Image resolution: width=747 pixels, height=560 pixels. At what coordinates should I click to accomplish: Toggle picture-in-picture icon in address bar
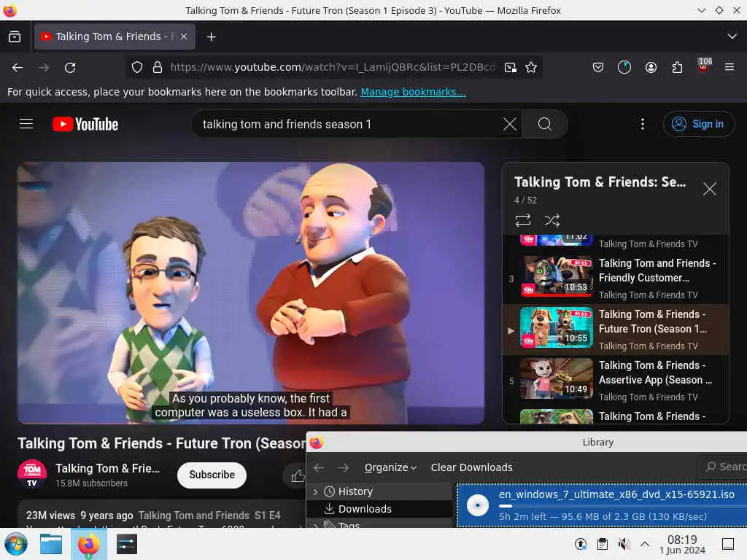510,67
